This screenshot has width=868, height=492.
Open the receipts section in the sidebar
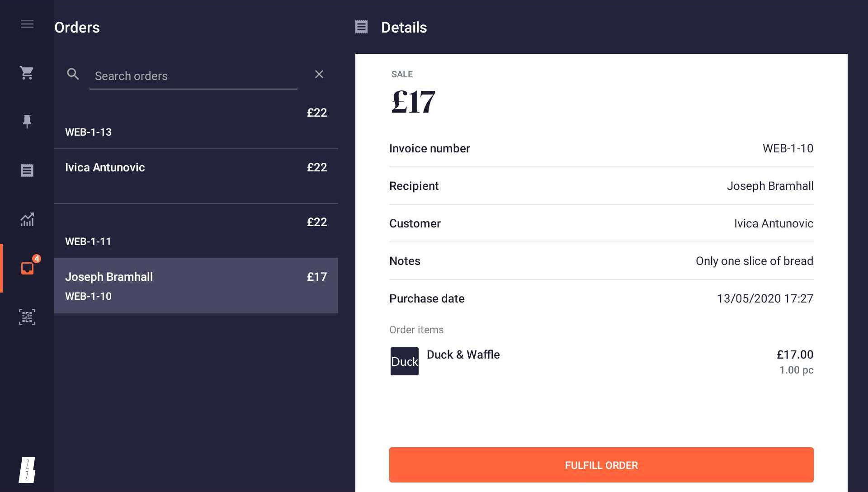[x=27, y=170]
